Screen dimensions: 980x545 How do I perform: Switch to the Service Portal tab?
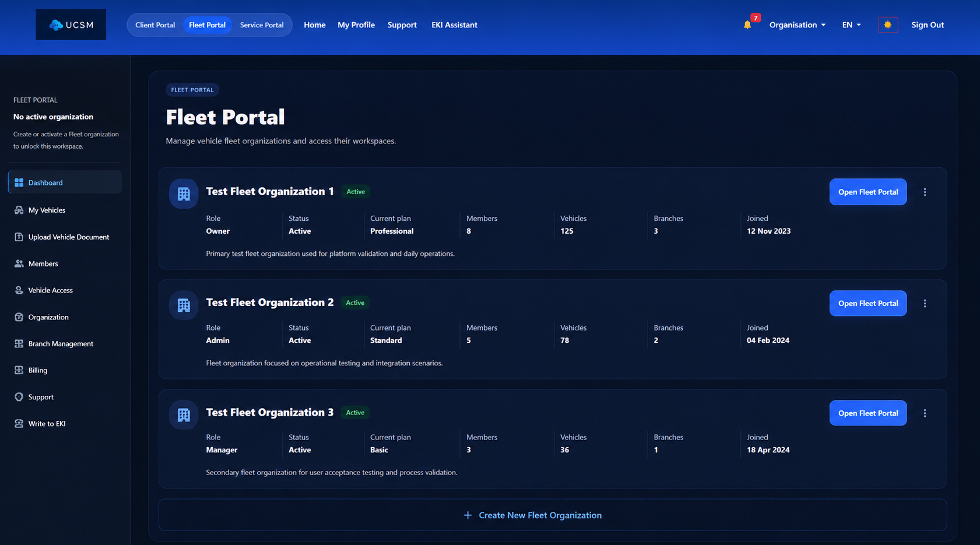pos(262,25)
